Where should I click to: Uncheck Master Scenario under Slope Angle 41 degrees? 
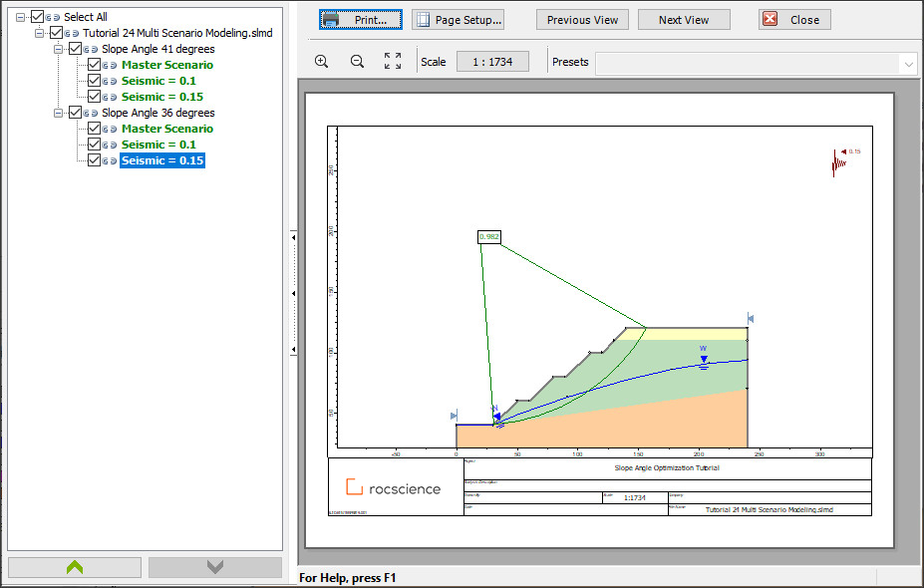[x=94, y=64]
